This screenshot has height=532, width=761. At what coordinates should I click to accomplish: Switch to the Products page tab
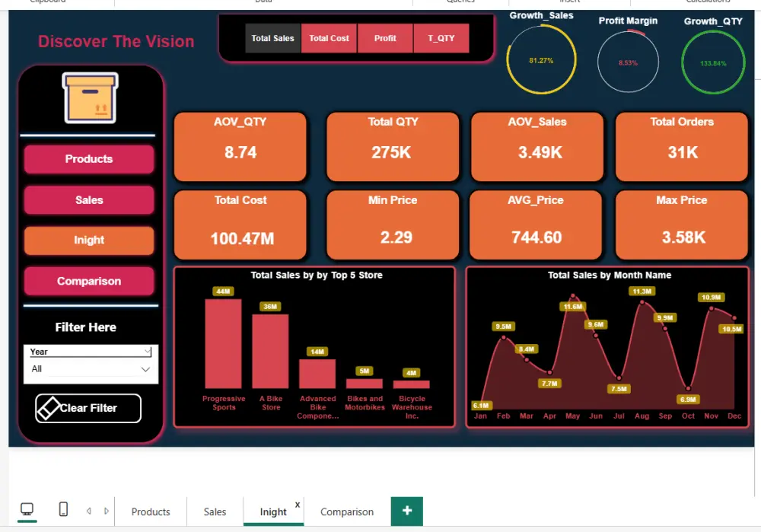[150, 511]
